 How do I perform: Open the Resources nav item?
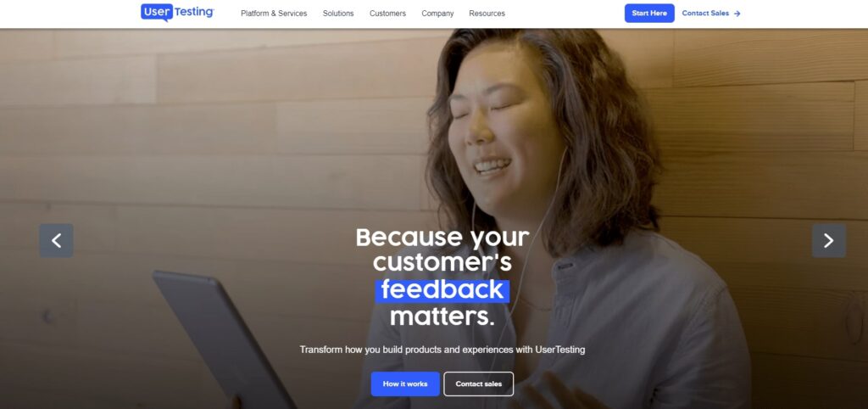[x=487, y=14]
